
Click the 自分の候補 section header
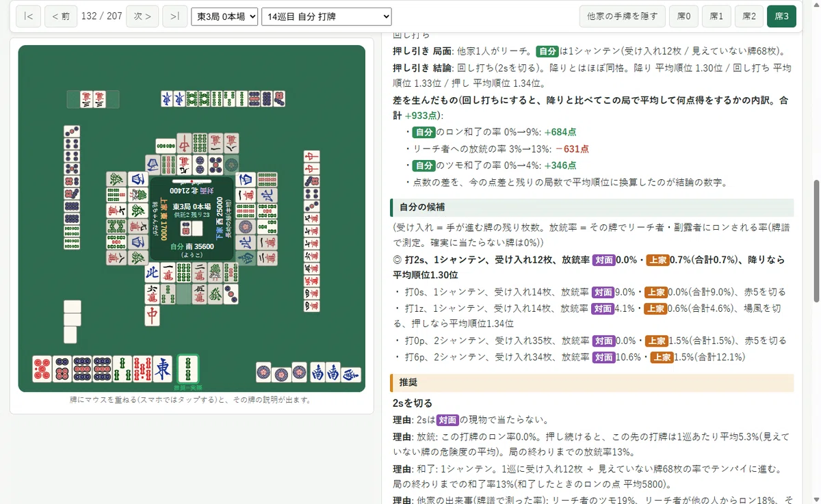[x=592, y=207]
